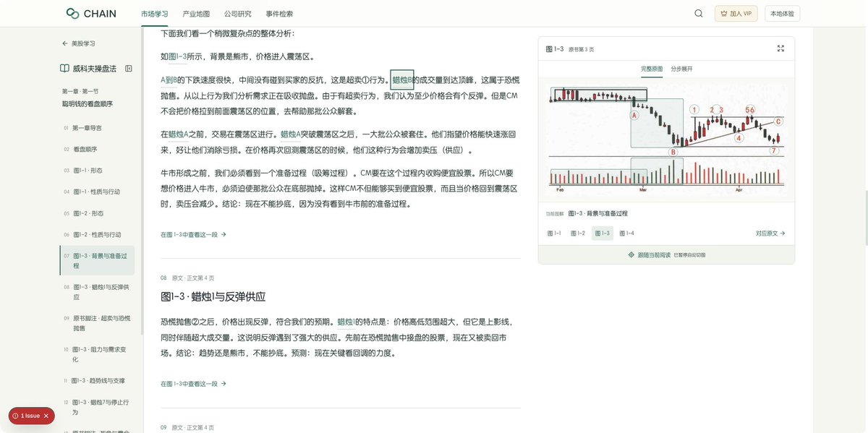This screenshot has width=868, height=433.
Task: Expand the 图1-3 chart to fullscreen
Action: pos(780,48)
